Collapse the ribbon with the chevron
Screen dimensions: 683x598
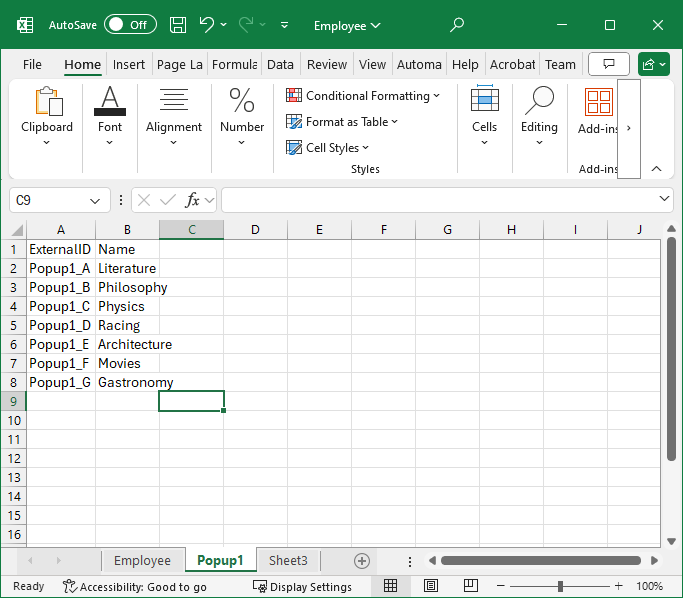coord(656,169)
